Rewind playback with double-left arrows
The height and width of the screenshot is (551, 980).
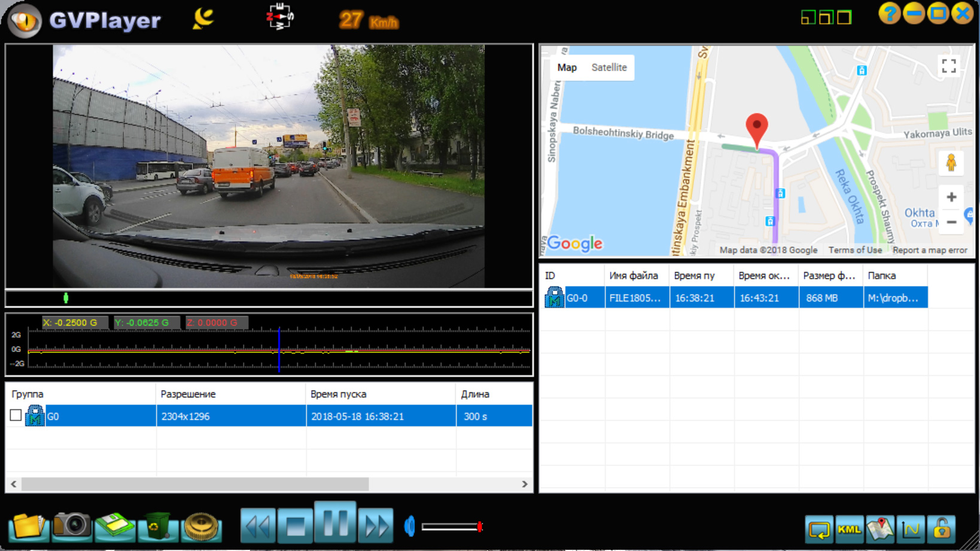(258, 526)
